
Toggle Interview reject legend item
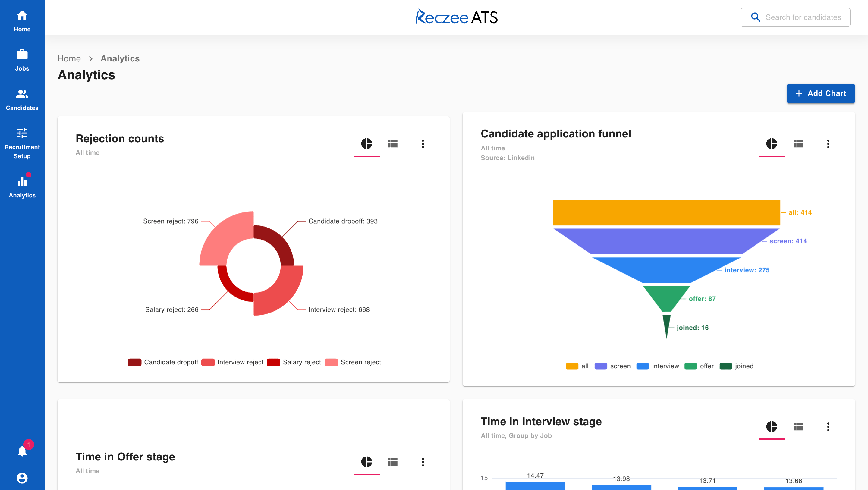pyautogui.click(x=232, y=362)
